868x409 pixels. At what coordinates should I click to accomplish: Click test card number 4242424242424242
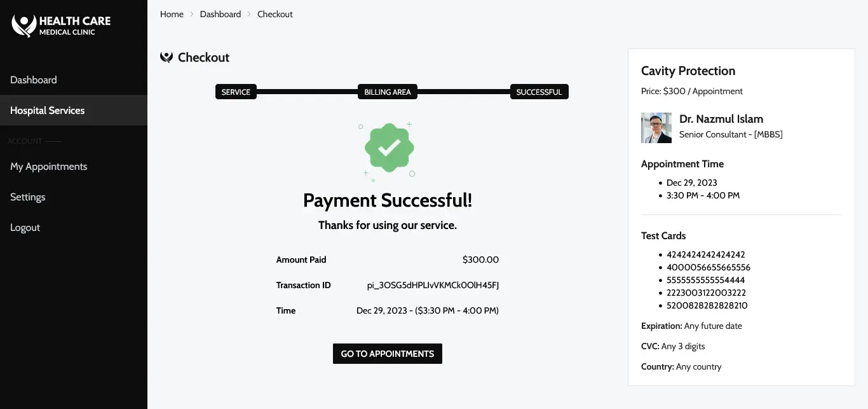pos(706,254)
